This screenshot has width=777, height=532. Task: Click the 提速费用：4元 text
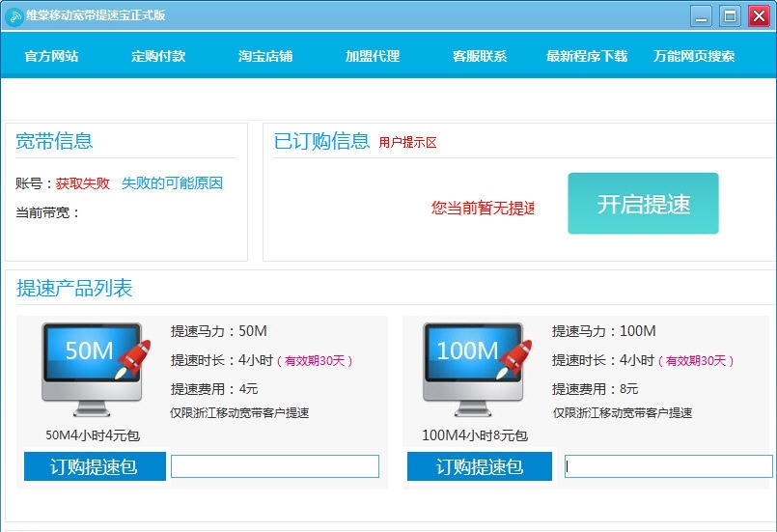tap(214, 389)
